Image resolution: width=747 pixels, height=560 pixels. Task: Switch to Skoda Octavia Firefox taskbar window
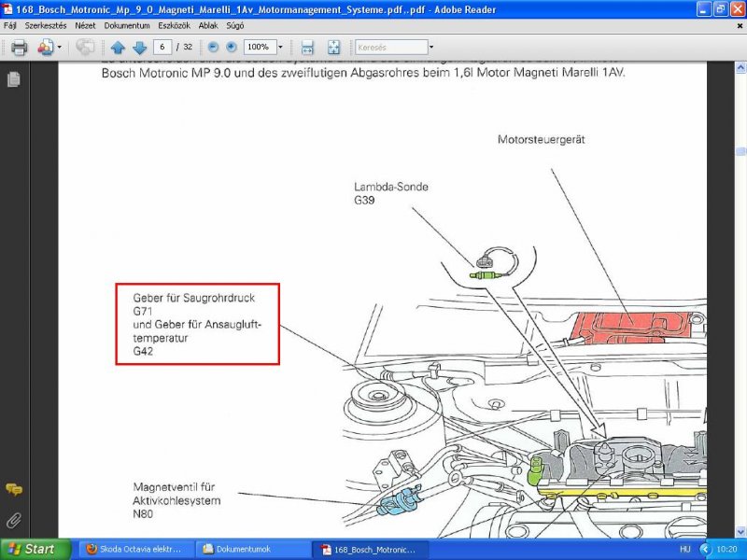click(134, 549)
